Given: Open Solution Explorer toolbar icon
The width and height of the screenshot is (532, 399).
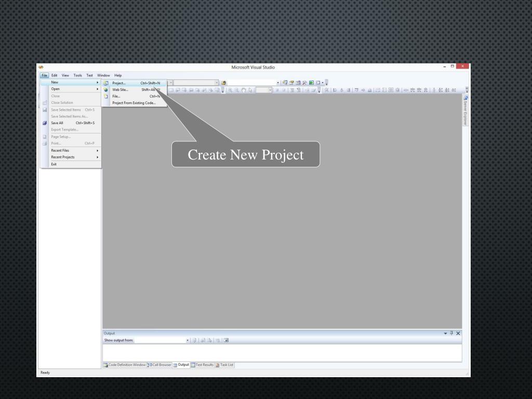Looking at the screenshot, I should click(285, 83).
